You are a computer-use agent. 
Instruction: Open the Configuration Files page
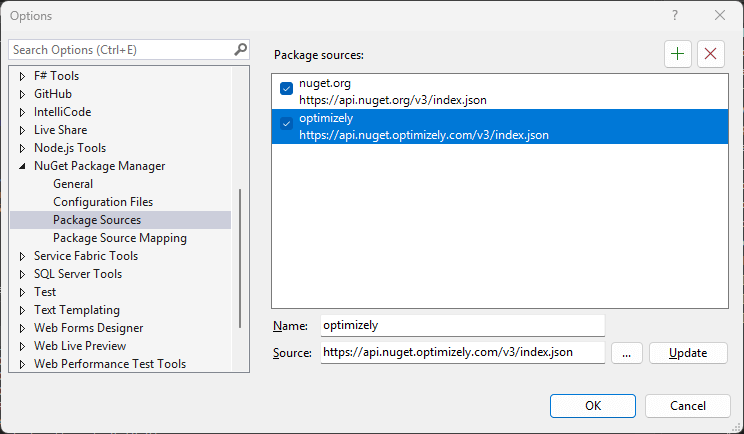pos(103,202)
